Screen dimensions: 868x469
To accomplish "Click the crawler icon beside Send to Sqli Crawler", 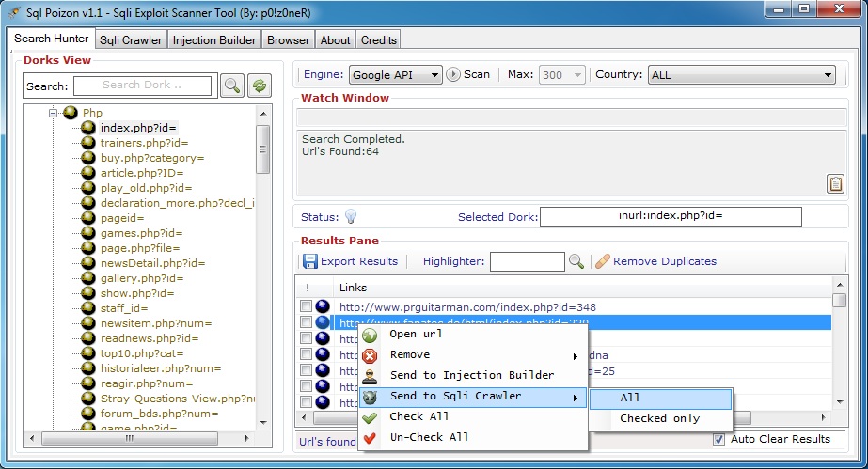I will pyautogui.click(x=370, y=397).
